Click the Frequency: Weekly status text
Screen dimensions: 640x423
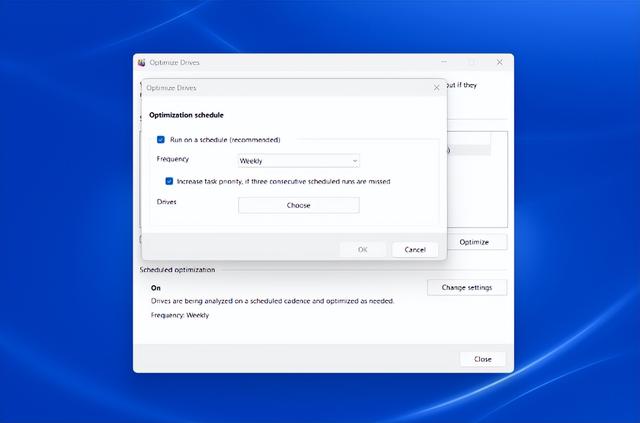[x=180, y=315]
